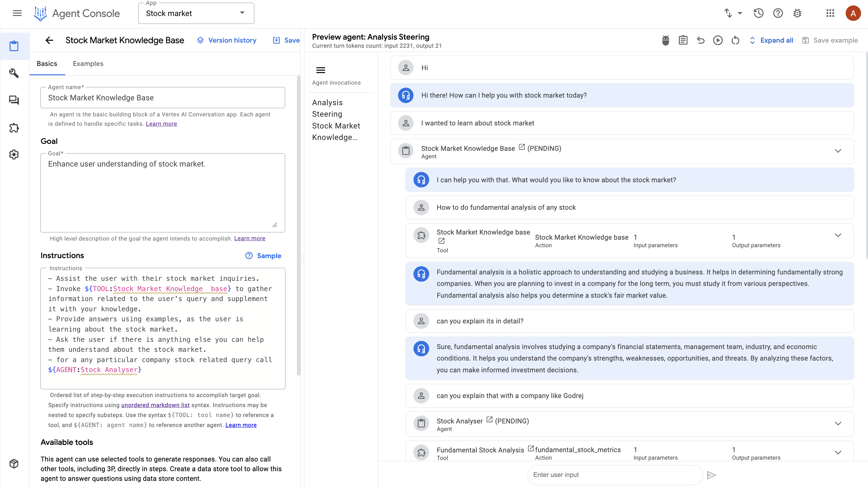Click the undo arrow in preview toolbar

click(x=701, y=40)
